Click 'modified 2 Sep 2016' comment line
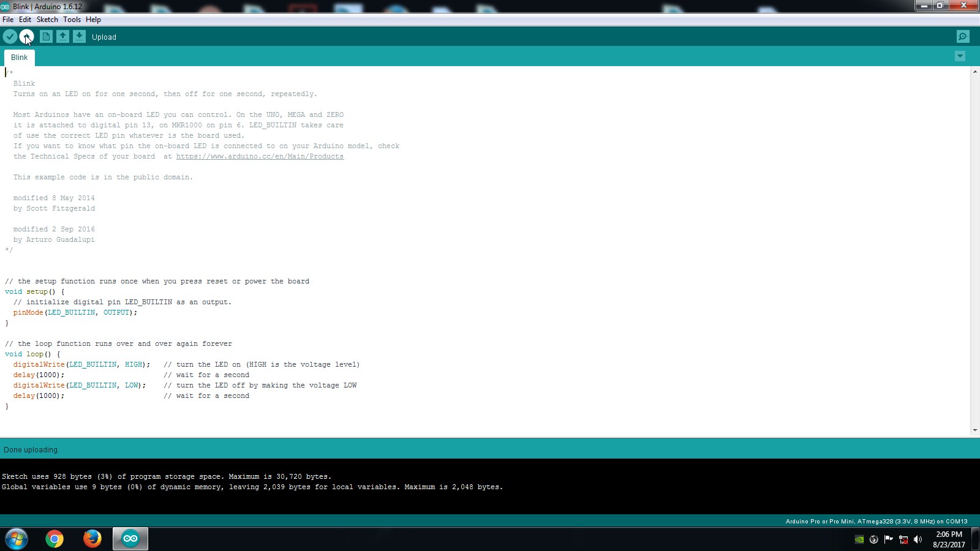 tap(54, 230)
